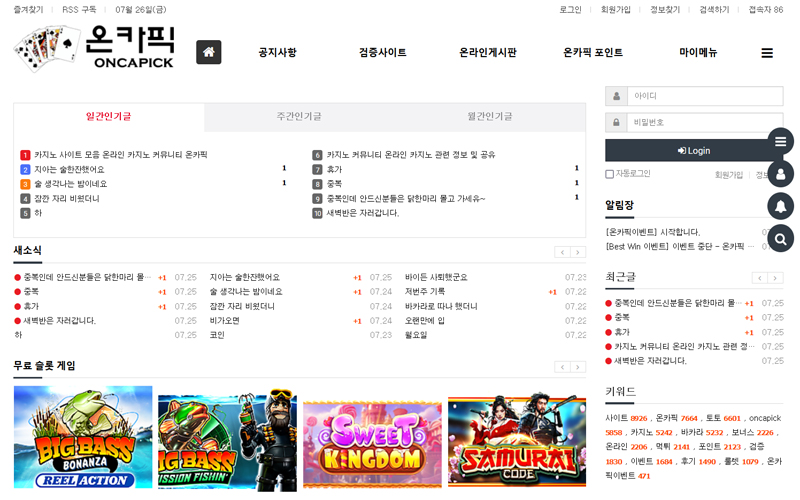Open popular post ranked 7 '휴가'

tap(334, 169)
